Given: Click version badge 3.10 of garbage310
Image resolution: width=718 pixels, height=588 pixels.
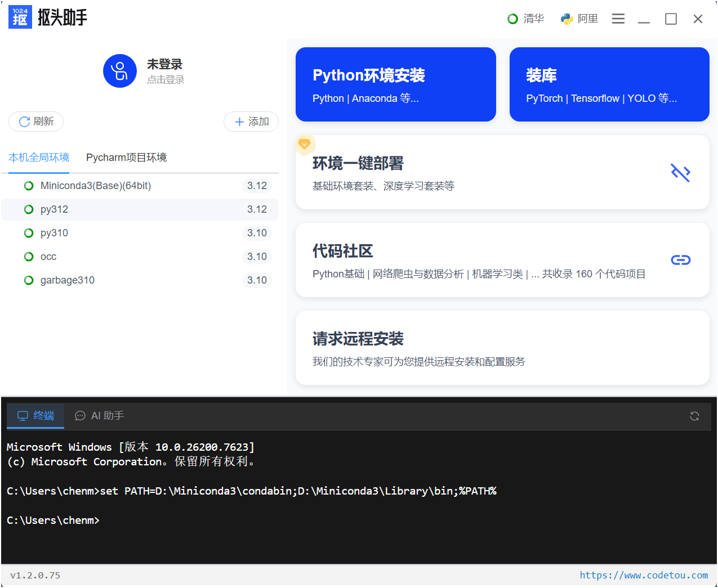Looking at the screenshot, I should [x=257, y=280].
